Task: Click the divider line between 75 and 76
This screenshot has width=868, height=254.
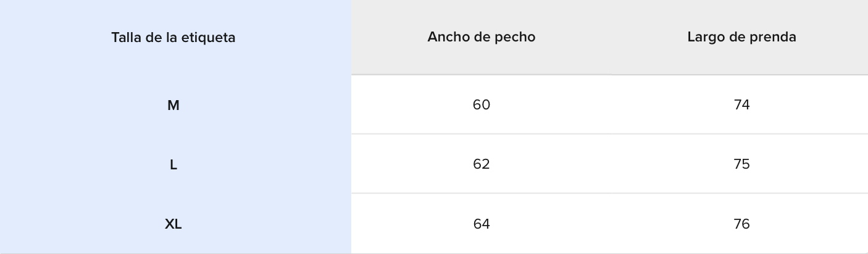Action: coord(741,193)
